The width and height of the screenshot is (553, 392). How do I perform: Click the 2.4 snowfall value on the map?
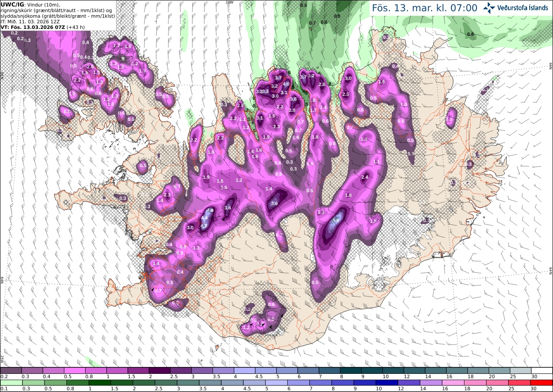[365, 177]
